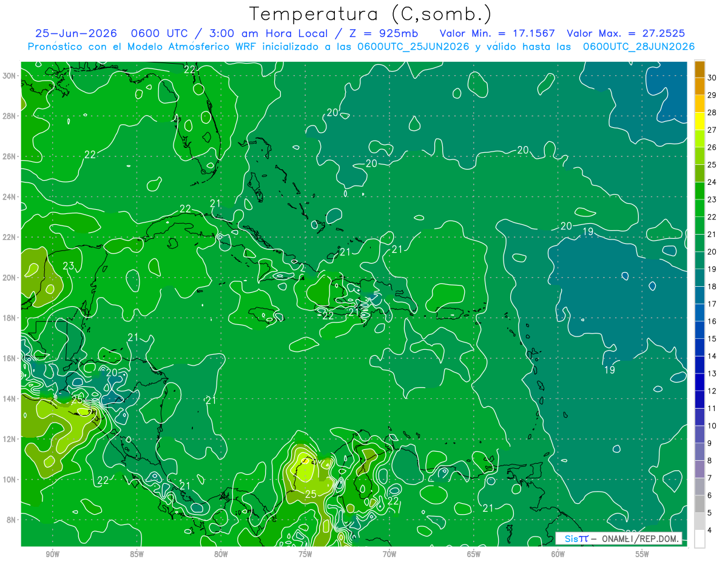Click the 20N latitude axis label

click(x=10, y=278)
